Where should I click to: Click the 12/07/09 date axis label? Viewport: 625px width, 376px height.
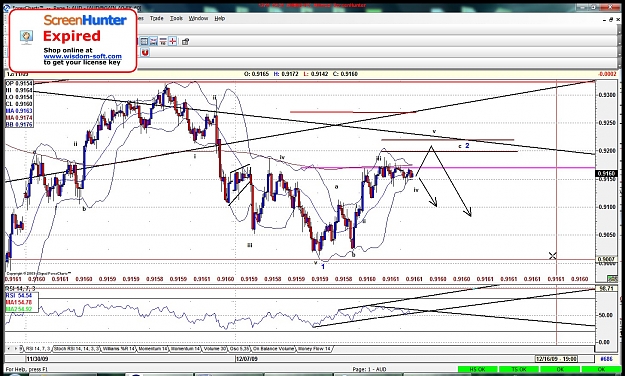click(247, 359)
